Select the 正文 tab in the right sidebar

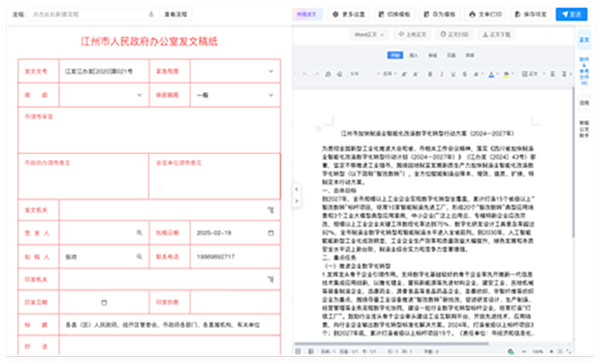(x=584, y=40)
